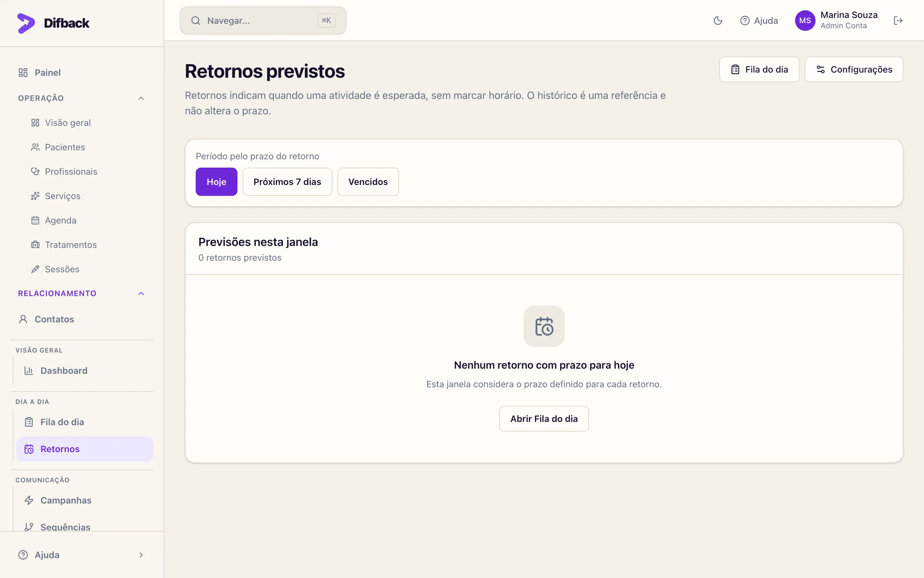Click the Abrir Fila do dia button
The width and height of the screenshot is (924, 578).
[x=544, y=418]
